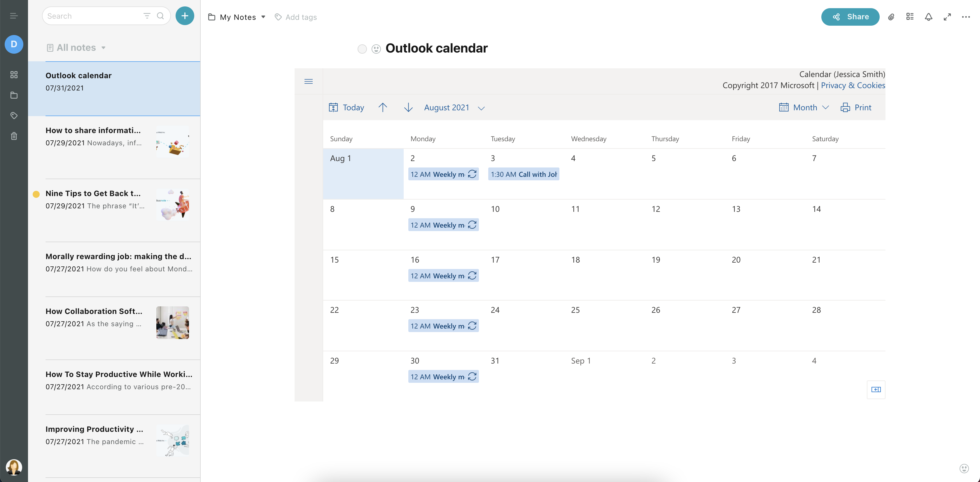This screenshot has width=980, height=482.
Task: Click the new note plus icon
Action: point(185,16)
